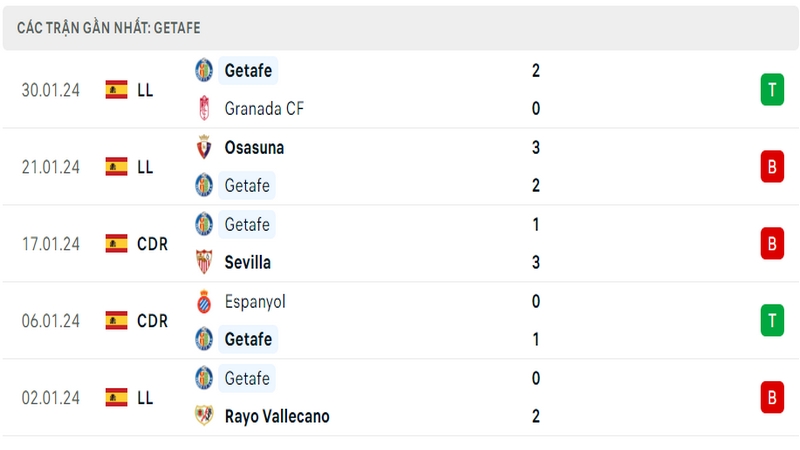Open the Granada CF team link
The height and width of the screenshot is (450, 800).
[x=264, y=108]
